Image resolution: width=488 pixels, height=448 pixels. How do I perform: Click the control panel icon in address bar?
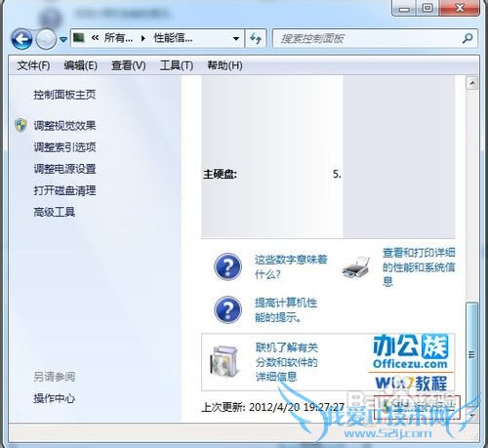(79, 38)
